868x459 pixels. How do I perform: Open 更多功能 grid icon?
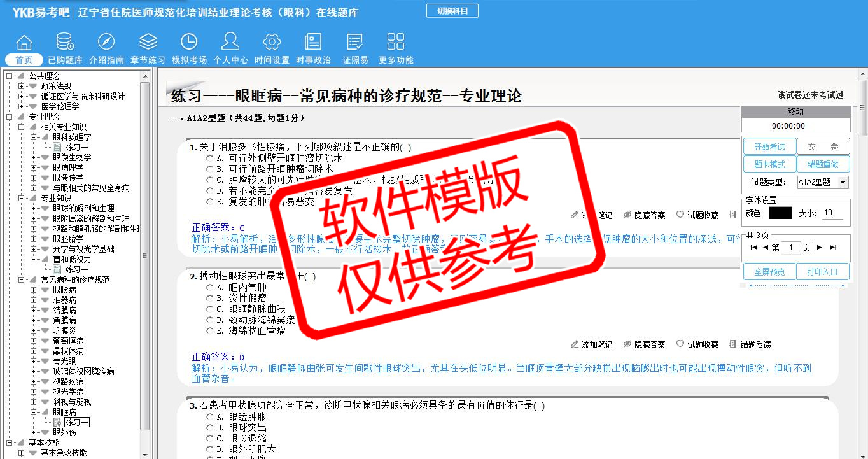click(395, 42)
